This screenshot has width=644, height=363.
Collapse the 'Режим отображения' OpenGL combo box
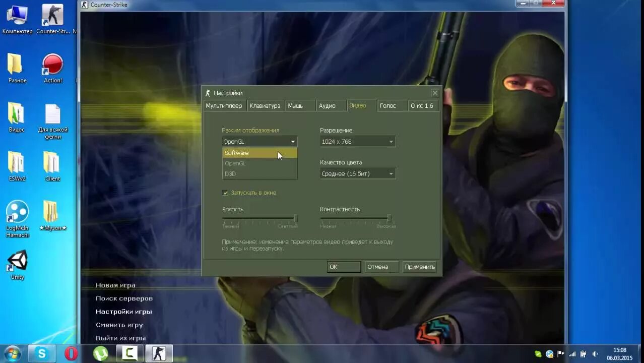pos(260,142)
